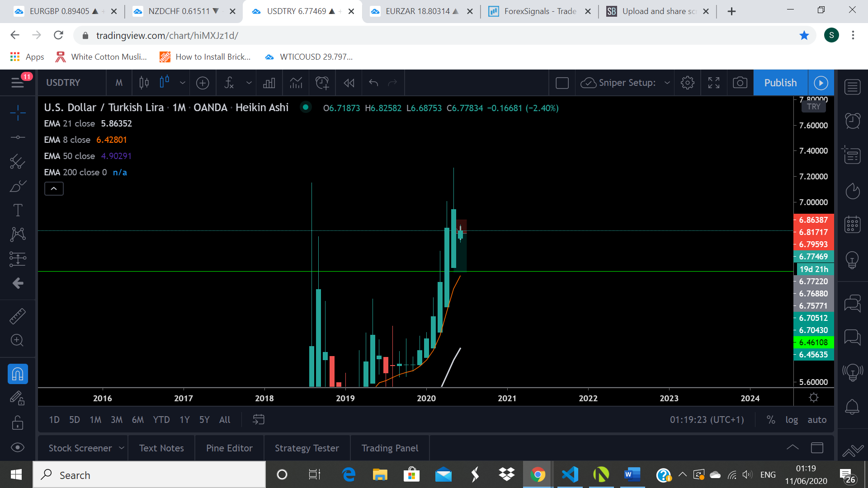The height and width of the screenshot is (488, 868).
Task: Open the Stock Screener tab
Action: 80,448
